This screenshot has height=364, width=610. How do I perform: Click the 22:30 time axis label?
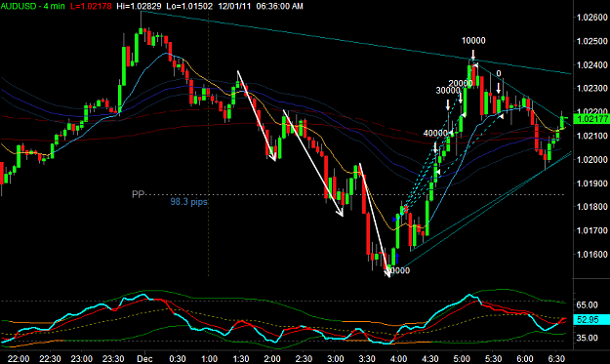click(x=50, y=358)
